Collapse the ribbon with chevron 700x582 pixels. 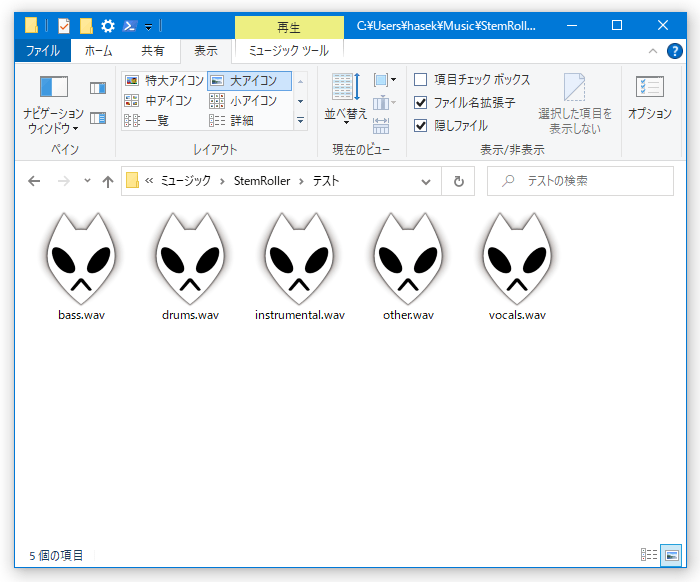click(x=653, y=51)
